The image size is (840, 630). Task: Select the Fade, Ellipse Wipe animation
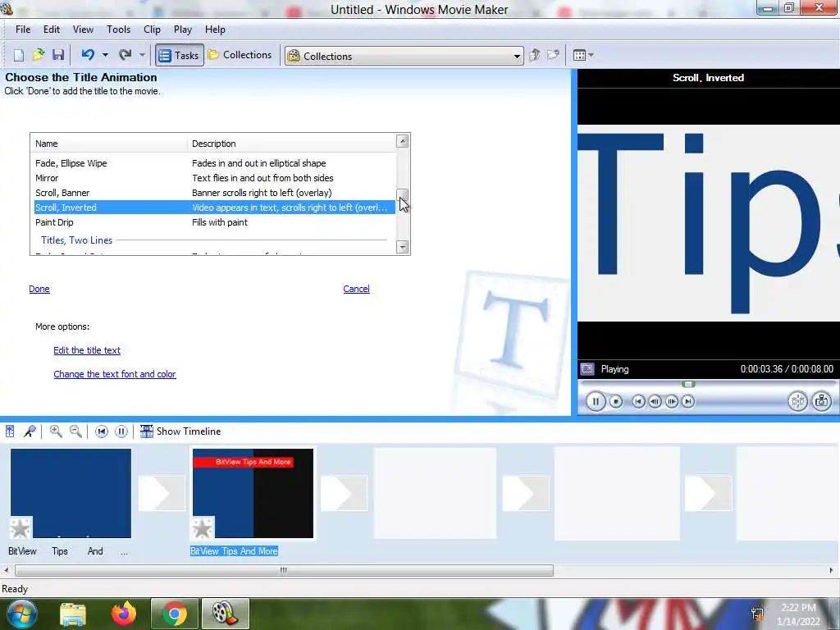point(214,163)
